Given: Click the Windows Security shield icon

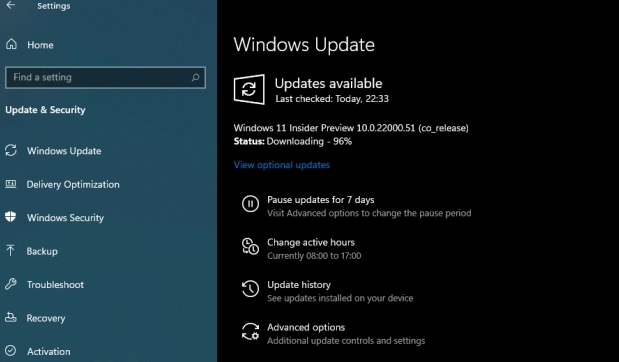Looking at the screenshot, I should [11, 217].
